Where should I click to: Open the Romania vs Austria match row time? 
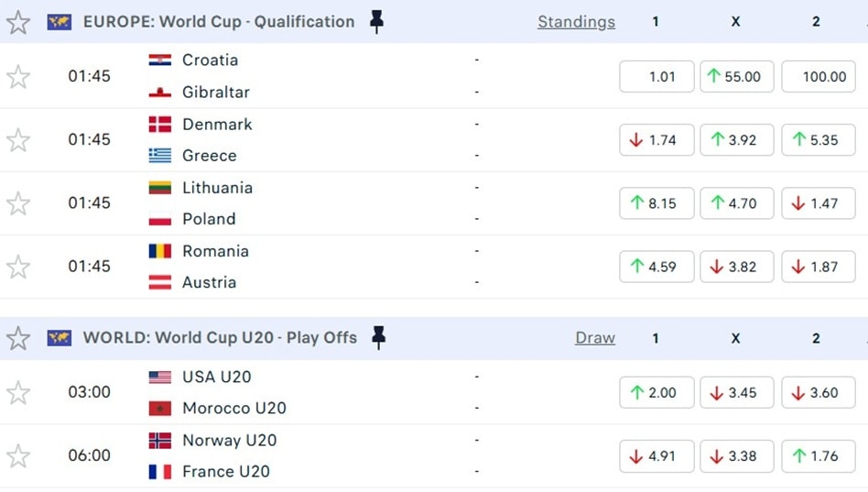(89, 267)
